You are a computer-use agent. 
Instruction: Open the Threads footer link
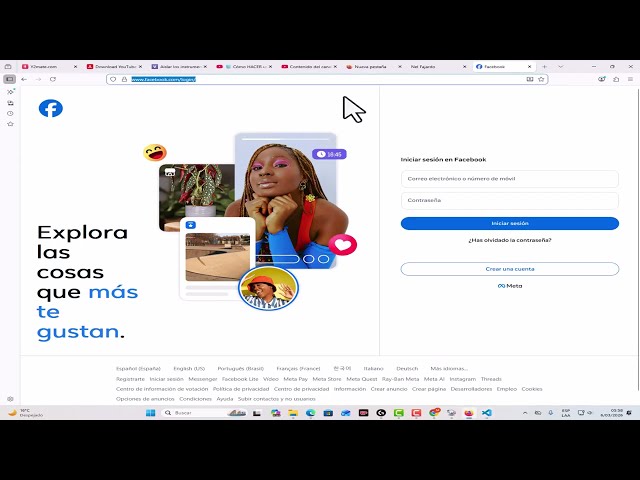(491, 379)
